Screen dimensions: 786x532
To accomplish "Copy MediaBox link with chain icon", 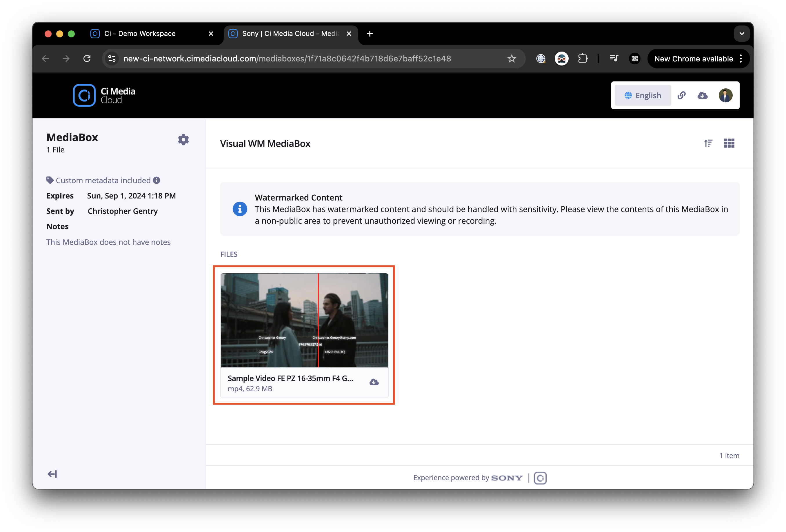I will pyautogui.click(x=681, y=95).
